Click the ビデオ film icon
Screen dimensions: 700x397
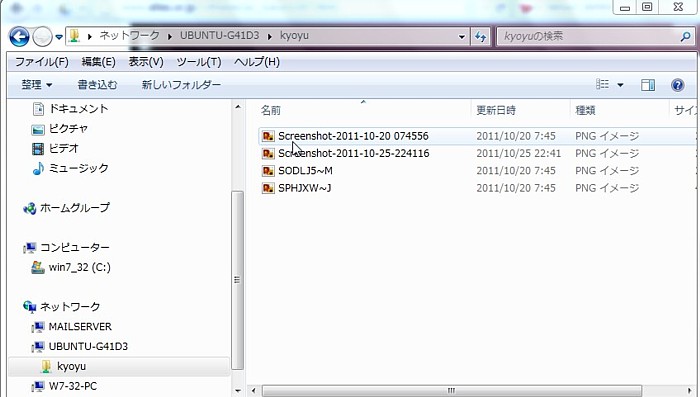(38, 148)
